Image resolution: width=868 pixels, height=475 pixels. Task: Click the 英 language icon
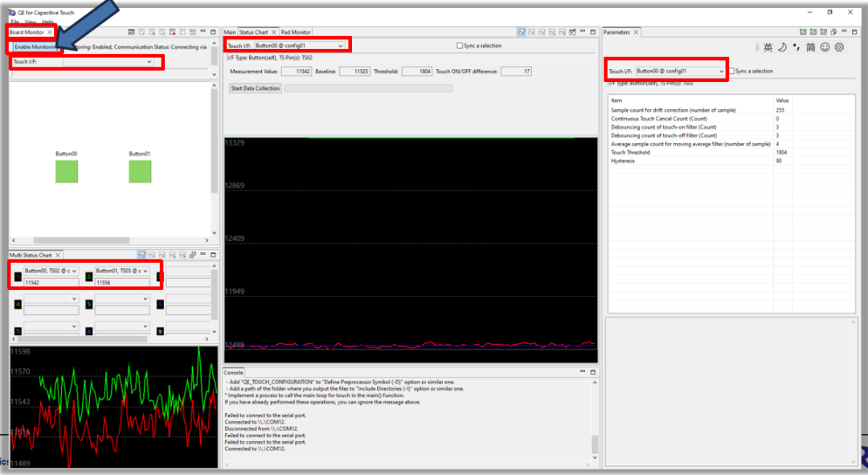pyautogui.click(x=768, y=47)
